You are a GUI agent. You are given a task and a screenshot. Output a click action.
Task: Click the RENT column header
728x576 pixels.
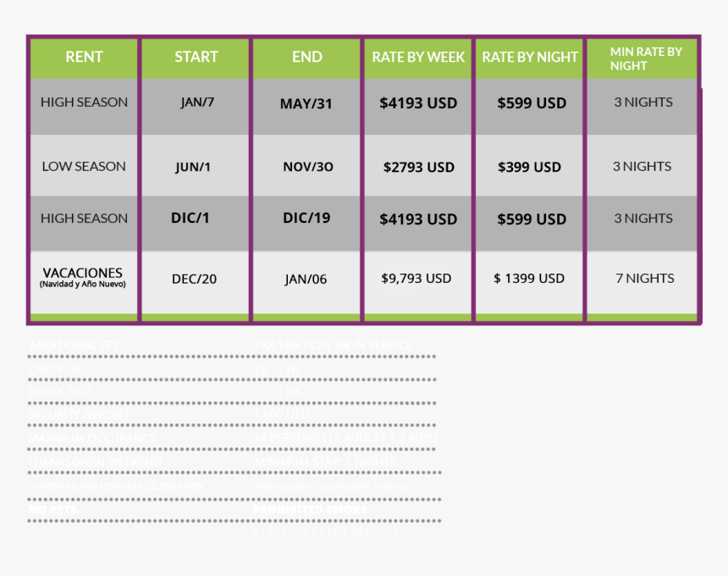(x=84, y=57)
